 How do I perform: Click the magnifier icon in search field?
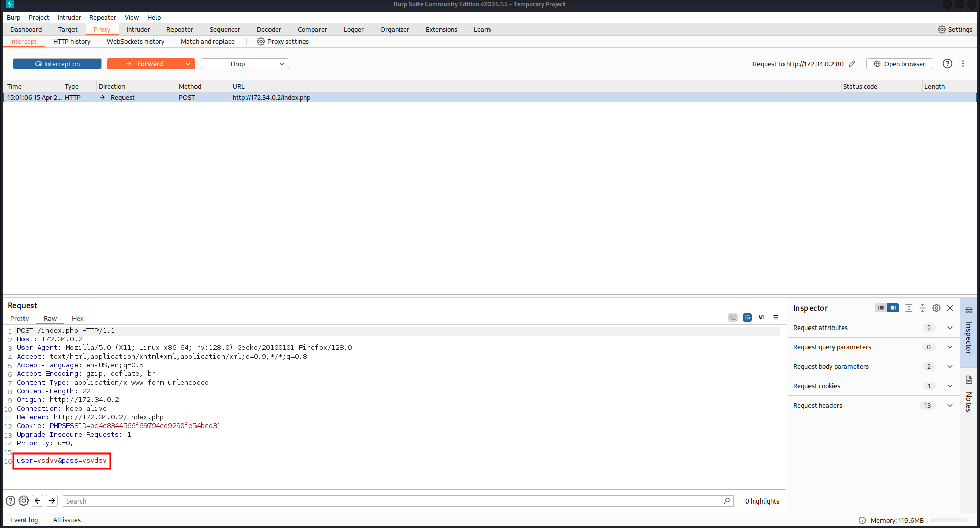[x=727, y=501]
